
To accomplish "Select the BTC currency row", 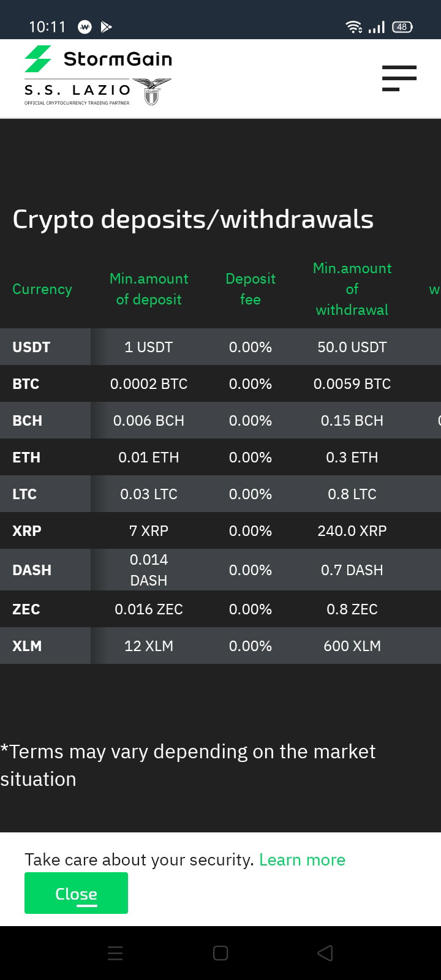I will click(x=221, y=383).
